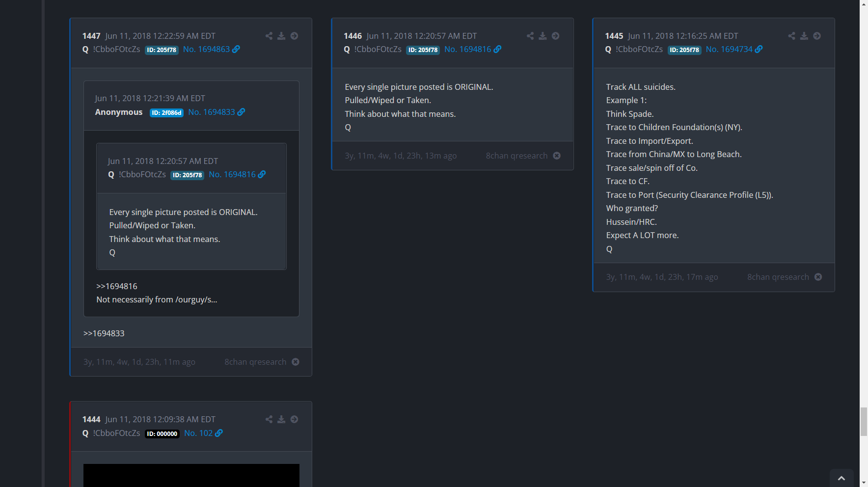
Task: Share post 1444 with its share icon
Action: coord(269,419)
